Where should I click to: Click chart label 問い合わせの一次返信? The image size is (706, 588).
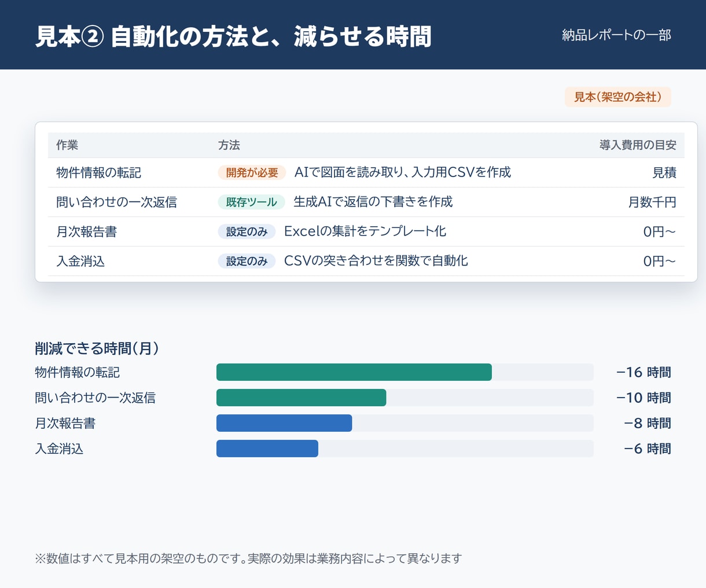[x=95, y=398]
